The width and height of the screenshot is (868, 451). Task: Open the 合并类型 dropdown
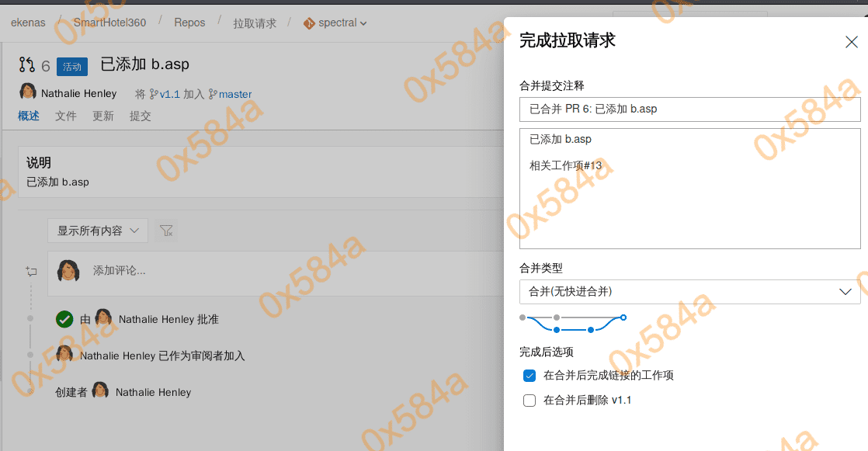click(689, 292)
